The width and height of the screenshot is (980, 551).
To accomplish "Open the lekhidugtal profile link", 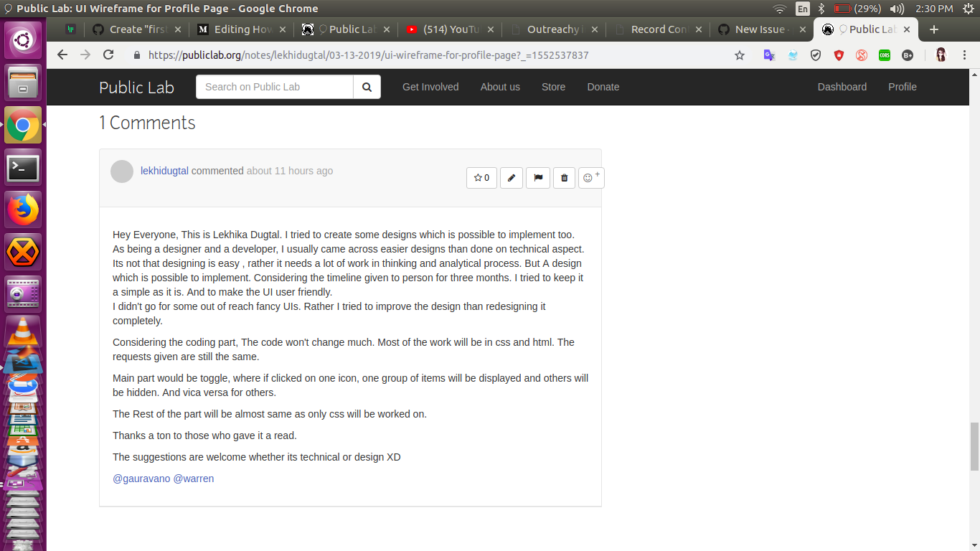I will point(164,171).
